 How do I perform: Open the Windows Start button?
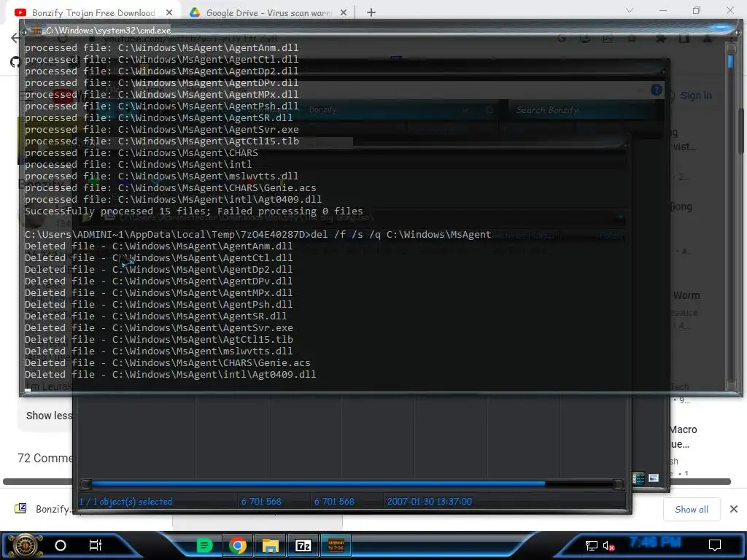tap(25, 545)
